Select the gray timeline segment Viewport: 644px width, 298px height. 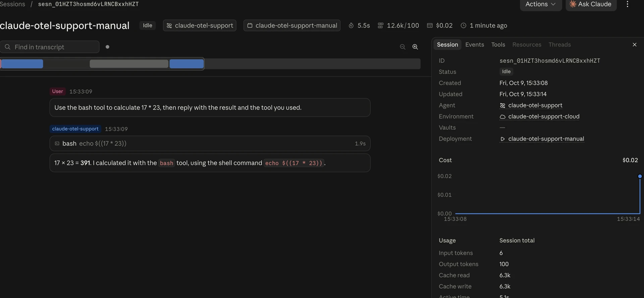coord(129,64)
